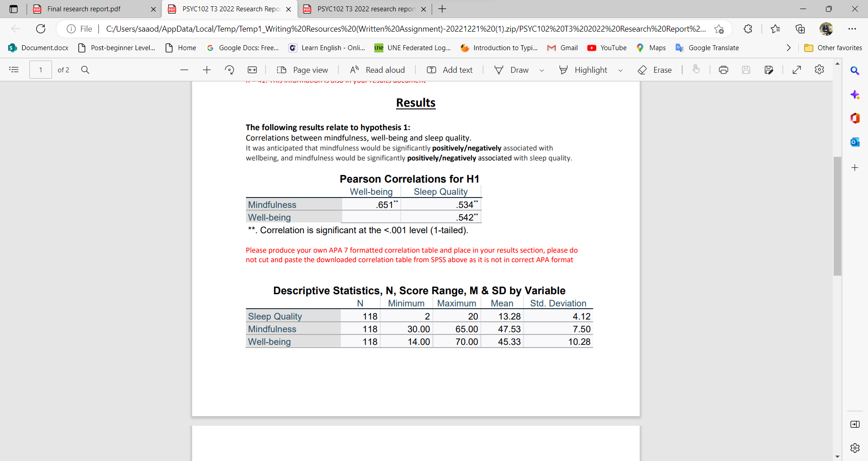Viewport: 868px width, 461px height.
Task: Click Add text button
Action: click(x=450, y=70)
